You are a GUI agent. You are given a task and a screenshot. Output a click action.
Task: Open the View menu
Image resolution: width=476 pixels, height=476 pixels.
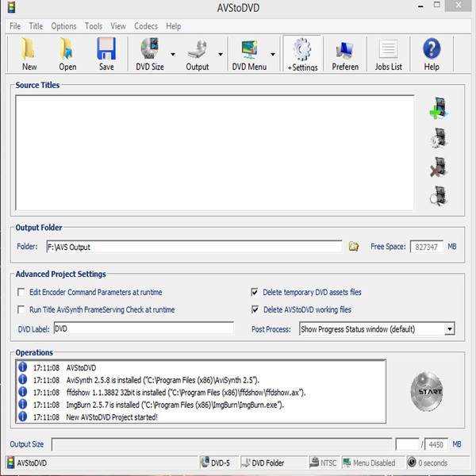tap(118, 26)
